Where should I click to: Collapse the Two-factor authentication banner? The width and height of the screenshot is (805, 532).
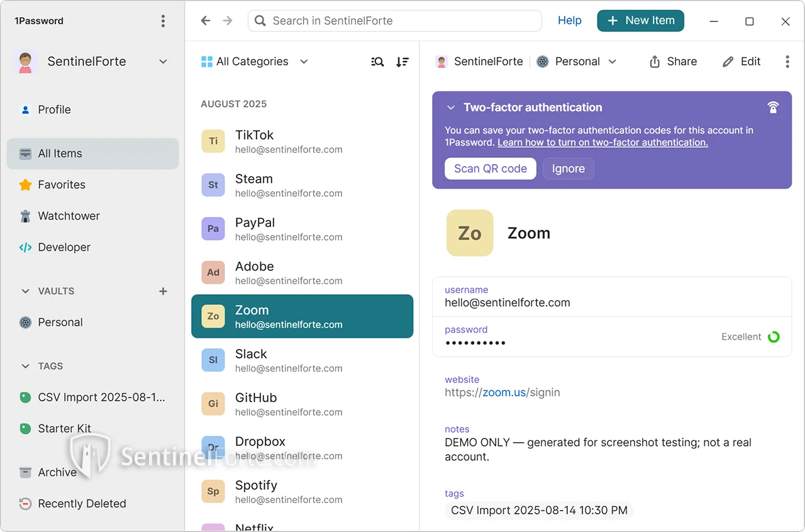[x=450, y=108]
